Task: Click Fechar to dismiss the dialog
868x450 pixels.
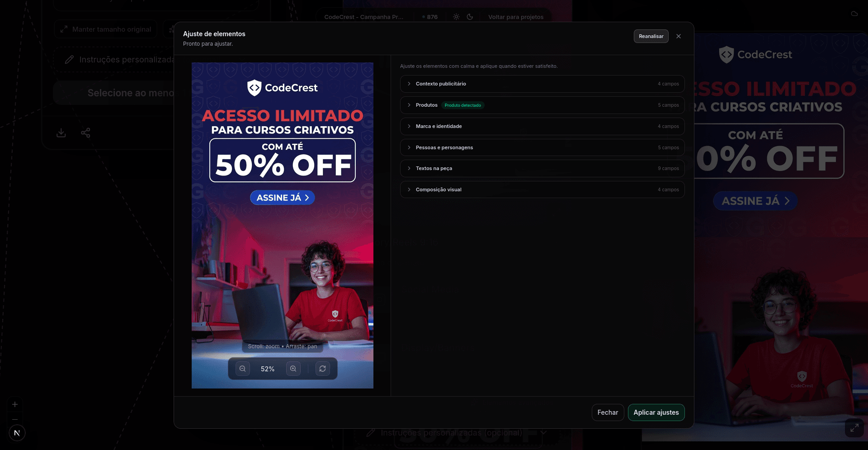Action: coord(608,412)
